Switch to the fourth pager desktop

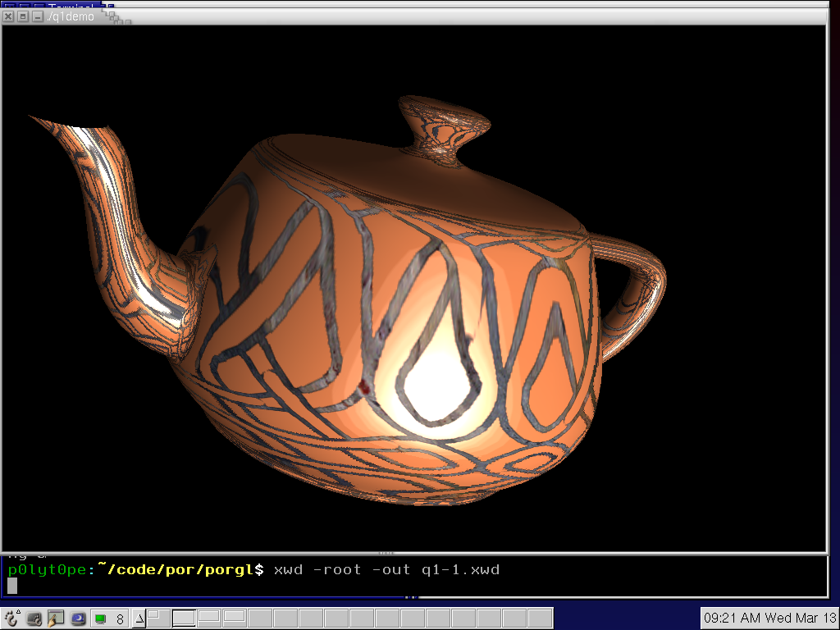pyautogui.click(x=235, y=617)
